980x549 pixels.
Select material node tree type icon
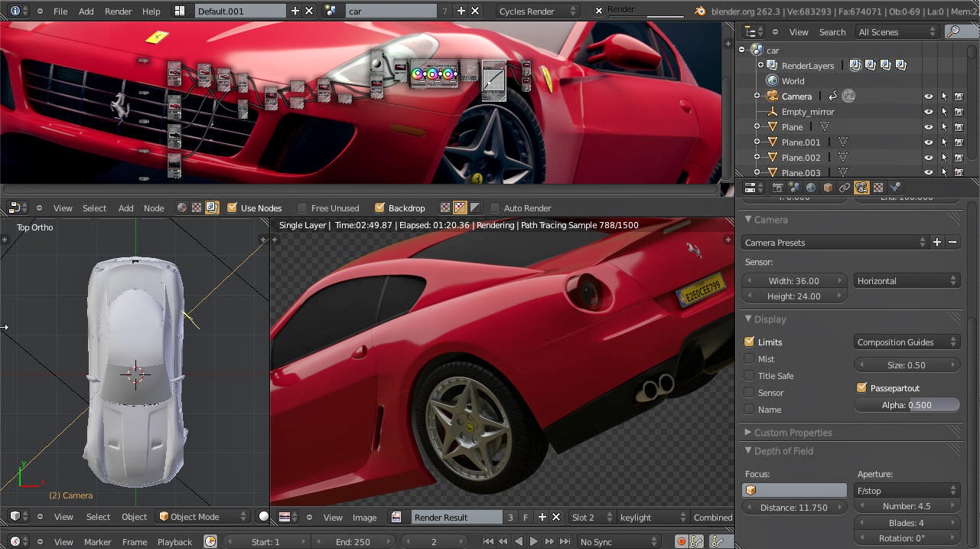tap(181, 208)
